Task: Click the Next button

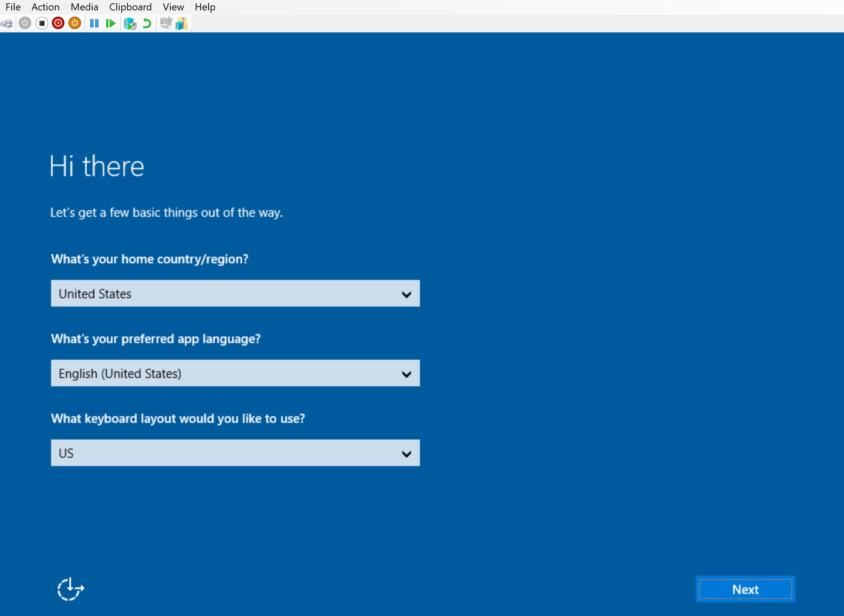Action: (x=745, y=589)
